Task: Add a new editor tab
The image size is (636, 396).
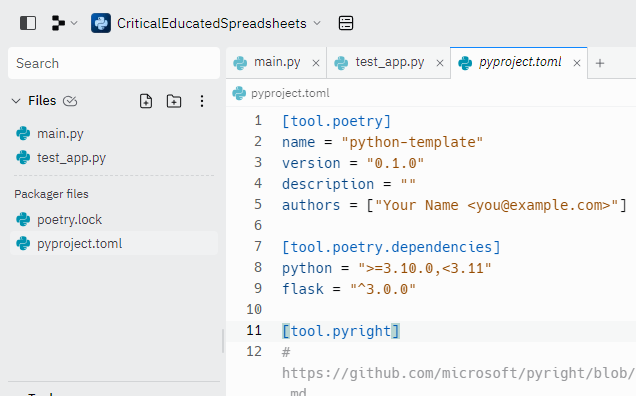Action: (x=600, y=63)
